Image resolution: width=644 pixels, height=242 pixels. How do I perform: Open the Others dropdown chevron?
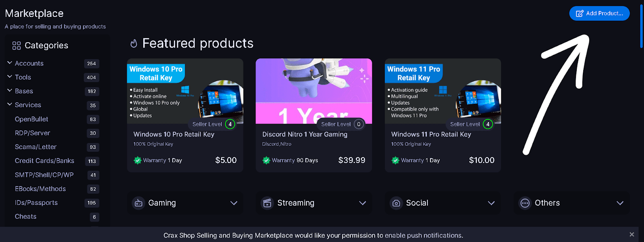click(x=620, y=203)
